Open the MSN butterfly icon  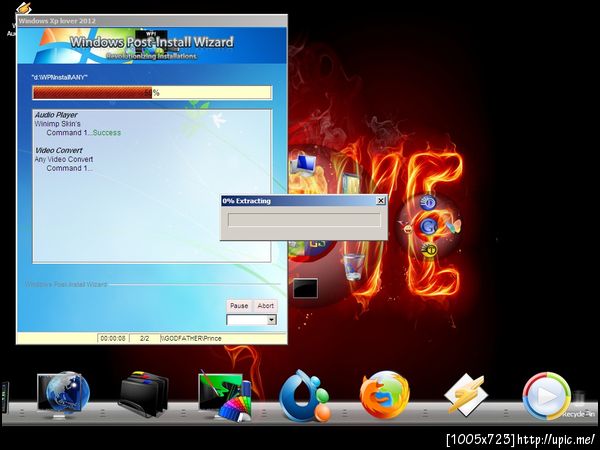click(x=453, y=226)
